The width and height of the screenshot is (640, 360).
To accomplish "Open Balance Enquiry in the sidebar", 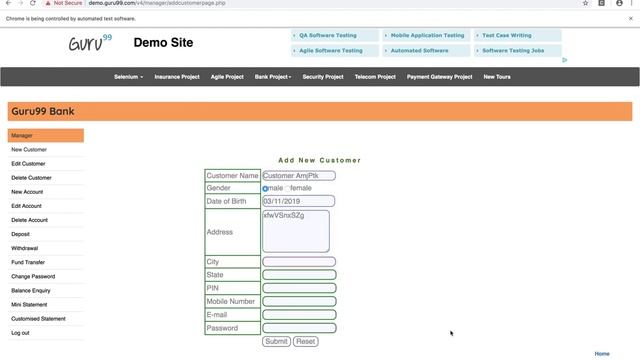I will tap(31, 291).
